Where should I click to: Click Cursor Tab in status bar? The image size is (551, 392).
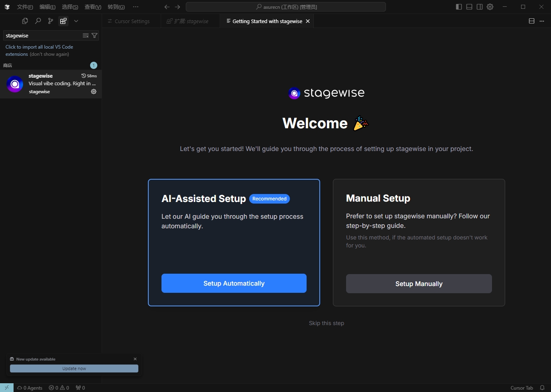[521, 388]
